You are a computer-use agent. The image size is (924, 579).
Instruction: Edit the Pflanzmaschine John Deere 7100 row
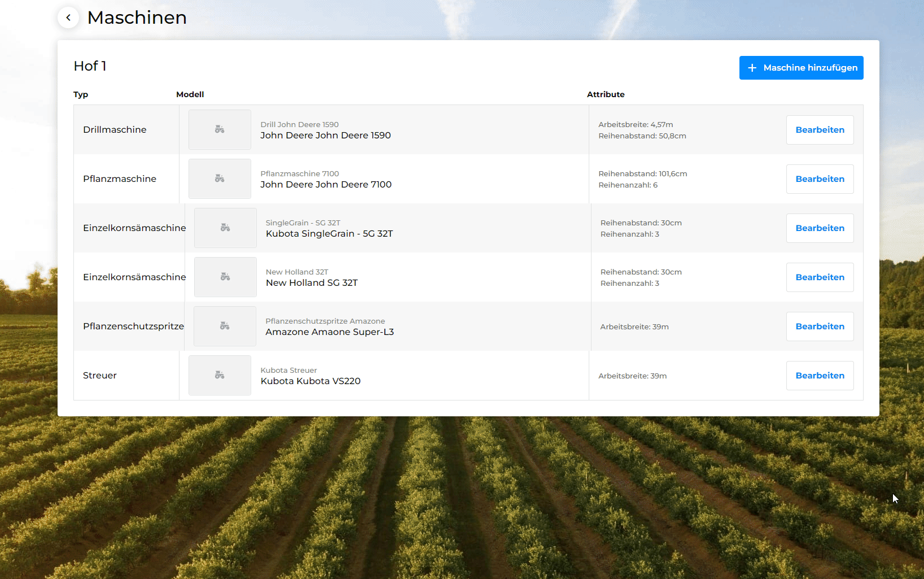coord(820,179)
